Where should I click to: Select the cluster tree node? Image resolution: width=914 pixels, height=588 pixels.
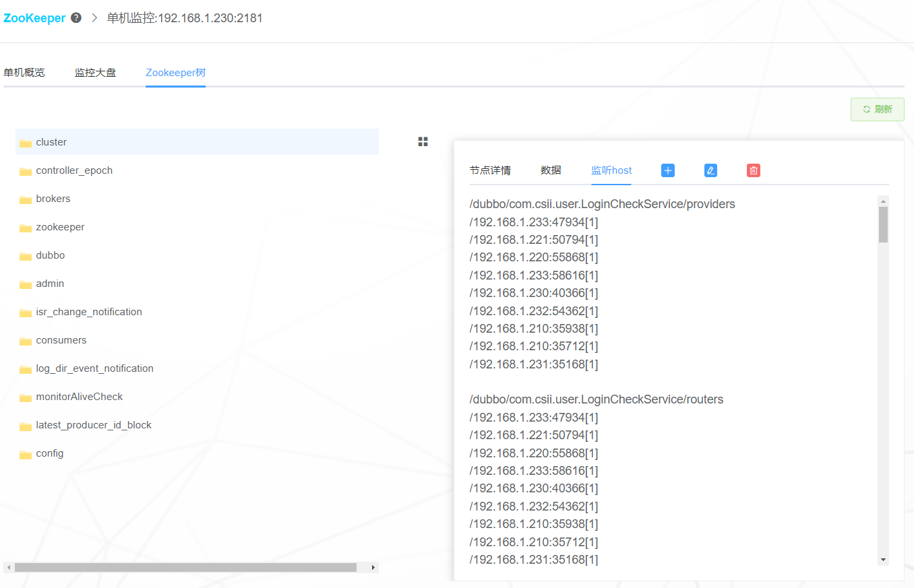coord(197,142)
